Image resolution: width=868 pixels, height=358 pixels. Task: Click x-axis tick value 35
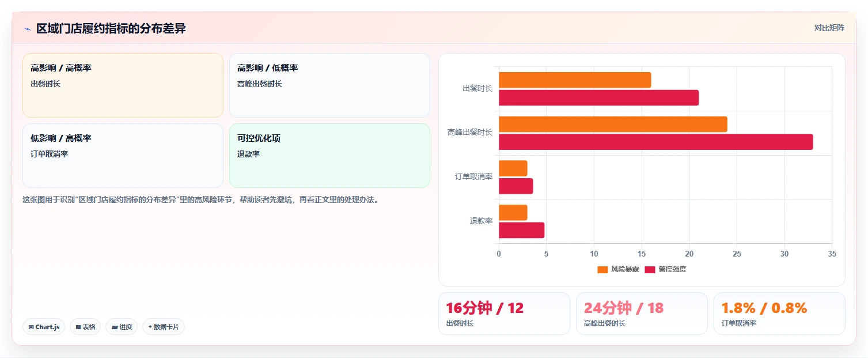tap(832, 254)
